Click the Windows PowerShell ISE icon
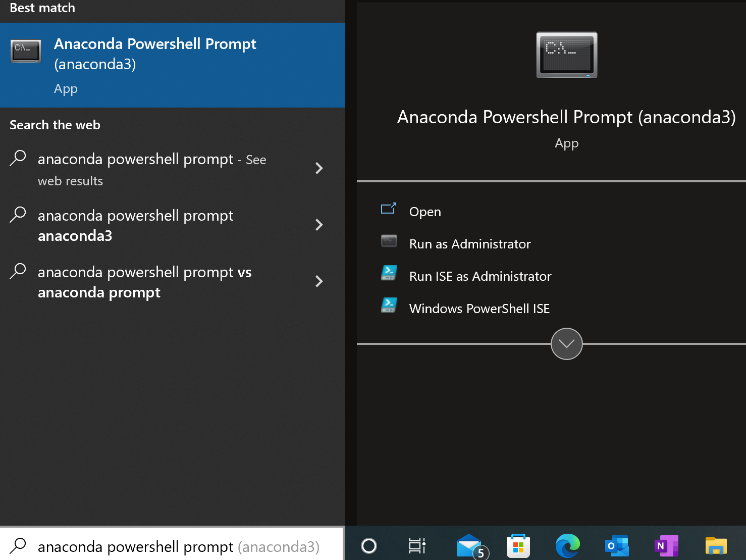Viewport: 746px width, 560px height. tap(389, 306)
